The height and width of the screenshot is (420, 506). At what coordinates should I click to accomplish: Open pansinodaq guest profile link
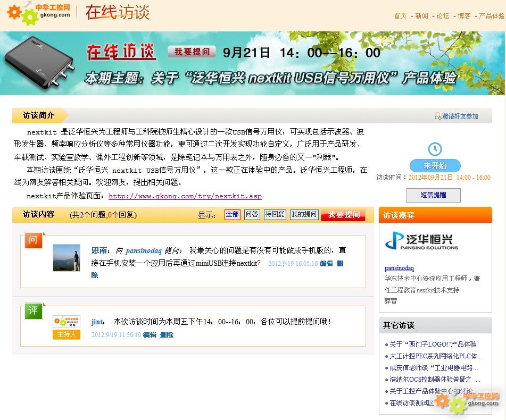click(399, 268)
